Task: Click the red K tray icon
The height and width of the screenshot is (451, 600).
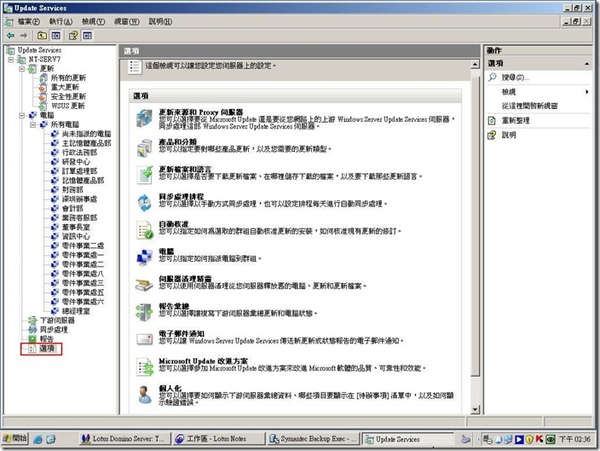Action: click(x=539, y=439)
